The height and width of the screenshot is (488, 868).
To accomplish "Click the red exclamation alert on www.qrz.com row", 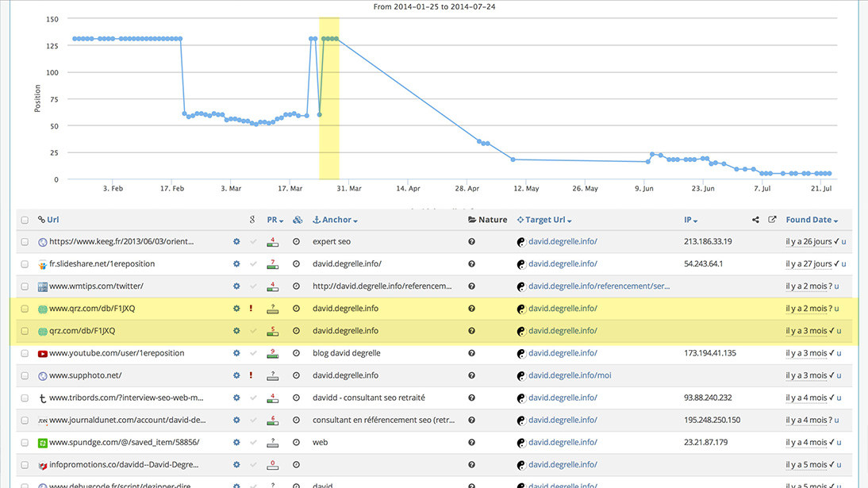I will (x=252, y=309).
